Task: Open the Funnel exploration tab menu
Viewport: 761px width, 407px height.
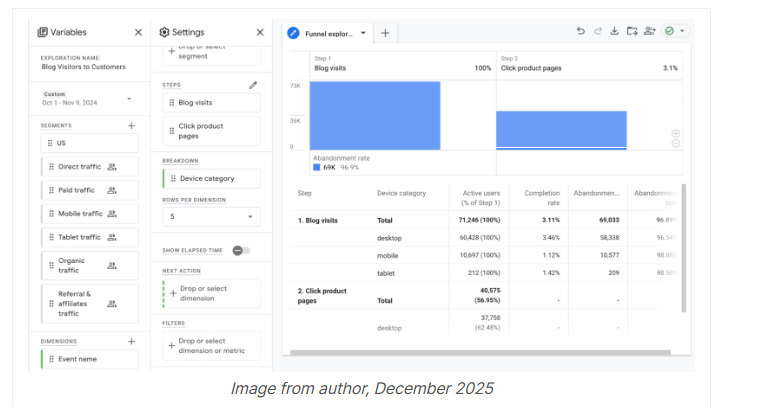Action: pos(363,33)
